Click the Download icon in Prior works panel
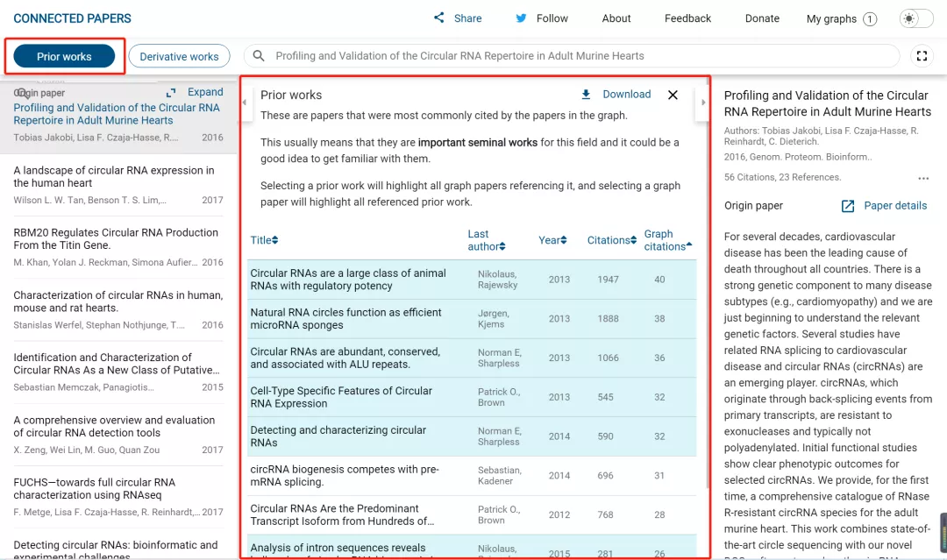947x560 pixels. tap(586, 95)
